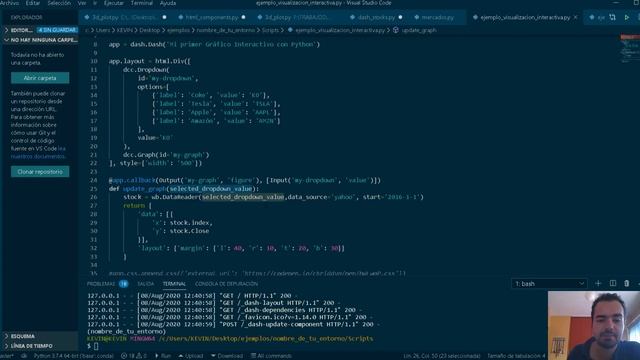This screenshot has width=640, height=360.
Task: Open the Archivo menu
Action: point(9,3)
